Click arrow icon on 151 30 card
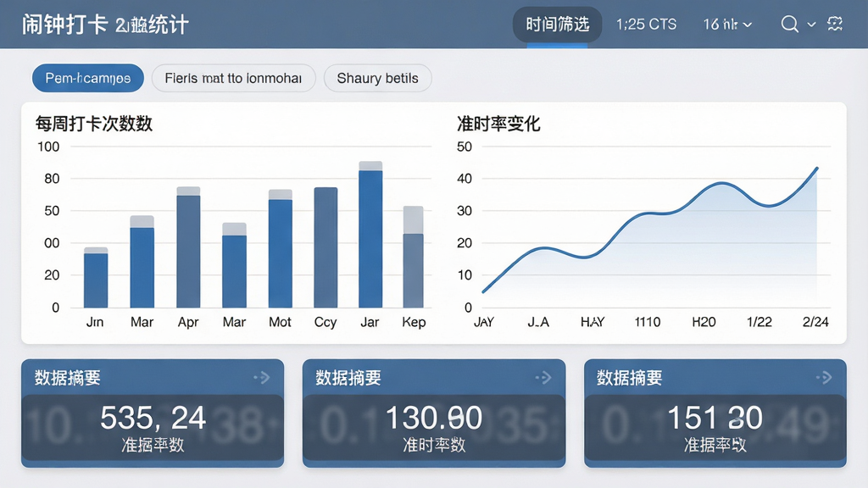The height and width of the screenshot is (488, 868). (x=824, y=378)
